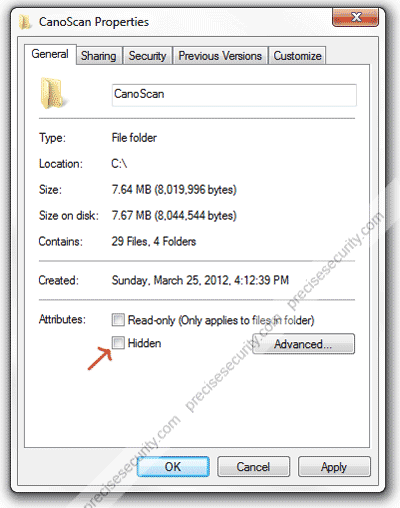Click the Apply button
Screen dimensions: 400x508
coord(334,467)
